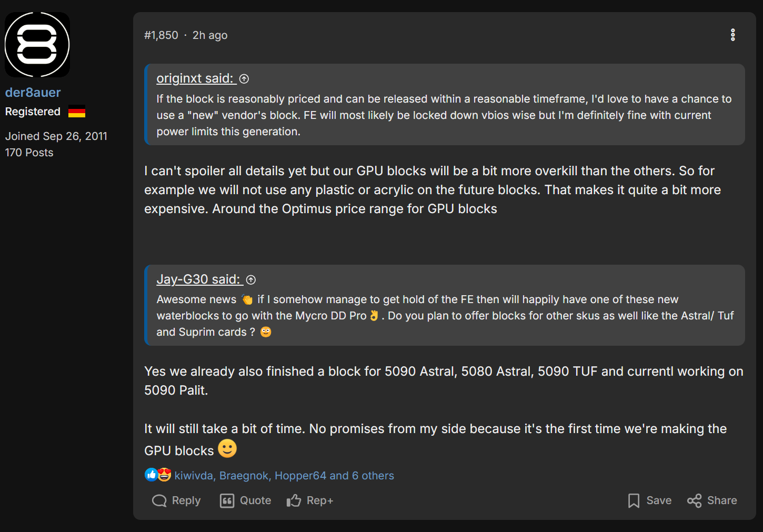Jump to Jay-G30's original post arrow

pyautogui.click(x=251, y=280)
